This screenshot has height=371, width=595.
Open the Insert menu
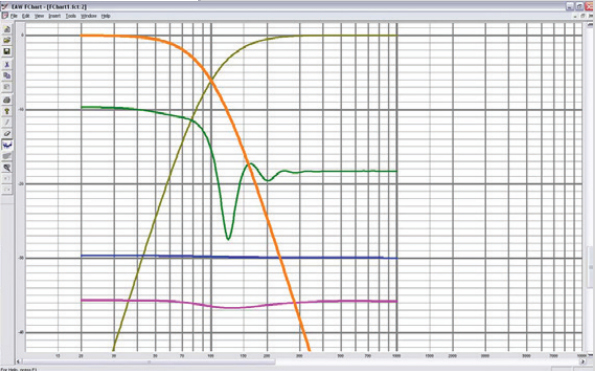55,16
